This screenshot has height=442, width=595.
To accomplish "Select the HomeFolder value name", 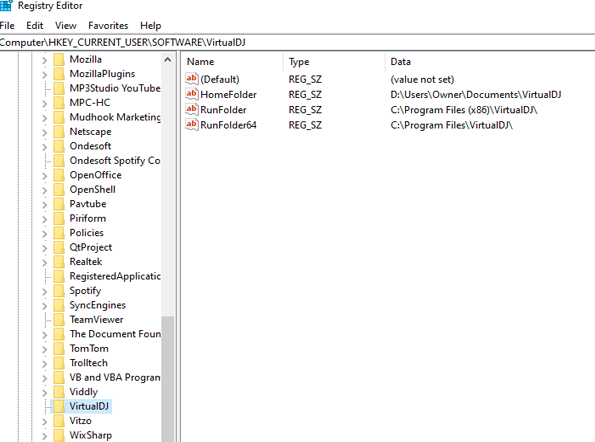I will pos(228,94).
